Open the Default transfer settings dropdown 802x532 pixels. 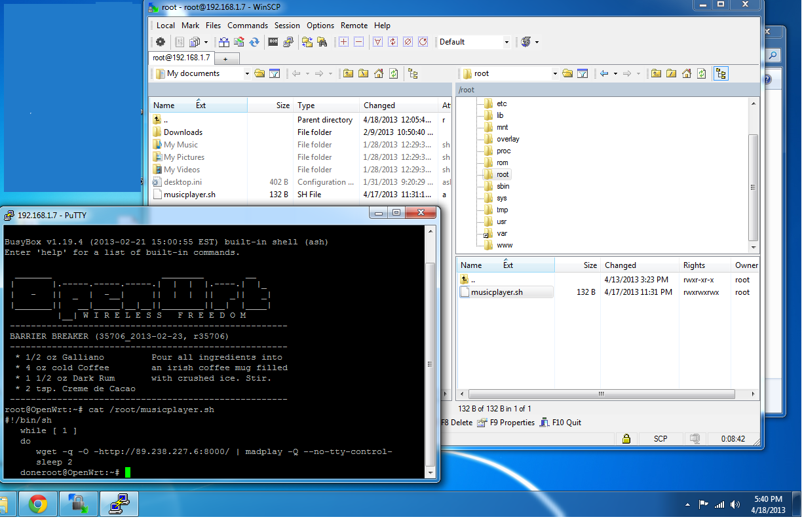[x=506, y=42]
